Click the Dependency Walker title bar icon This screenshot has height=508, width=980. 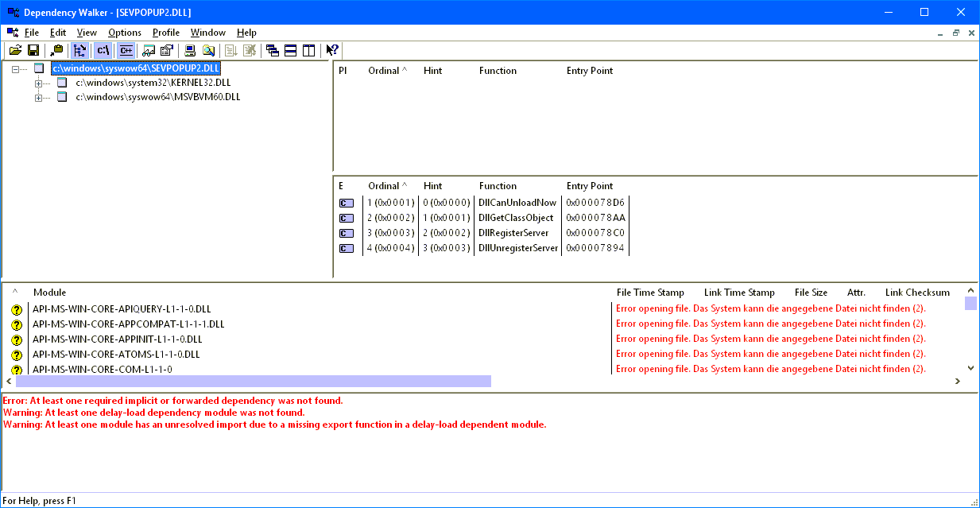14,12
